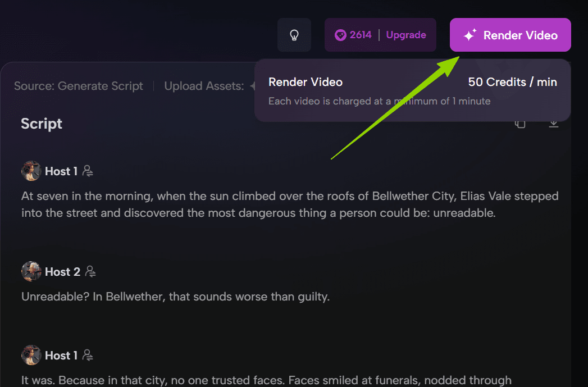Click the 'Upload Assets:' label
This screenshot has width=588, height=387.
204,86
